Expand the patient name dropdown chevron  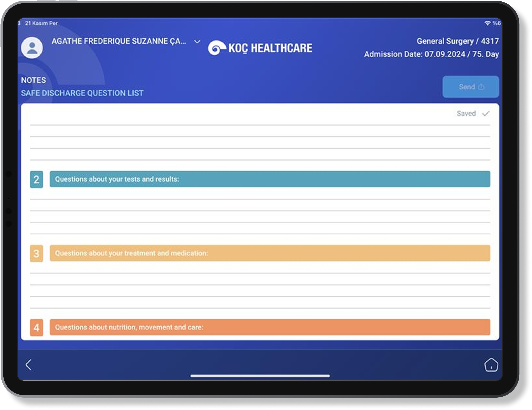coord(197,42)
